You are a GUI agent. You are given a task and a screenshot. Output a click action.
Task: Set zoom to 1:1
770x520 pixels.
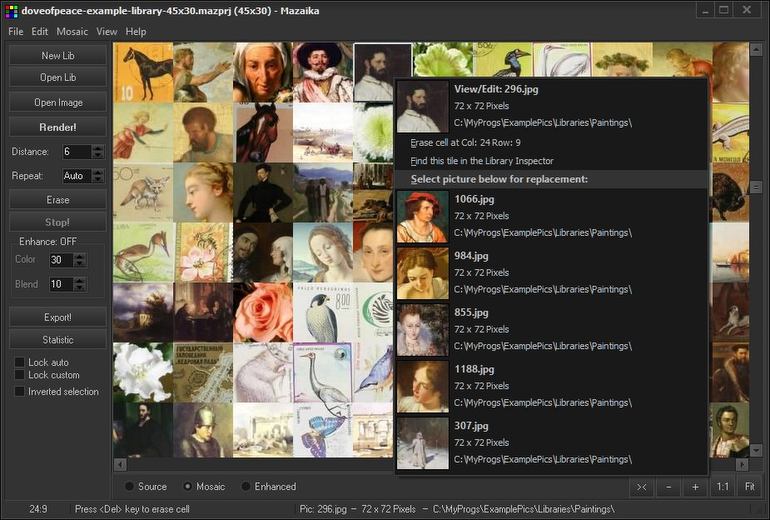[722, 487]
